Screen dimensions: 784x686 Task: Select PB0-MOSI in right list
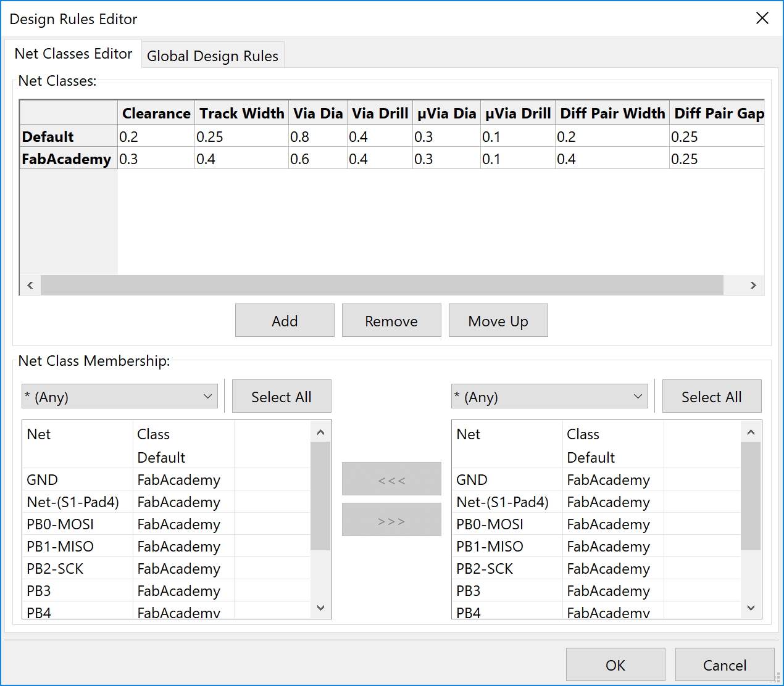pyautogui.click(x=596, y=524)
